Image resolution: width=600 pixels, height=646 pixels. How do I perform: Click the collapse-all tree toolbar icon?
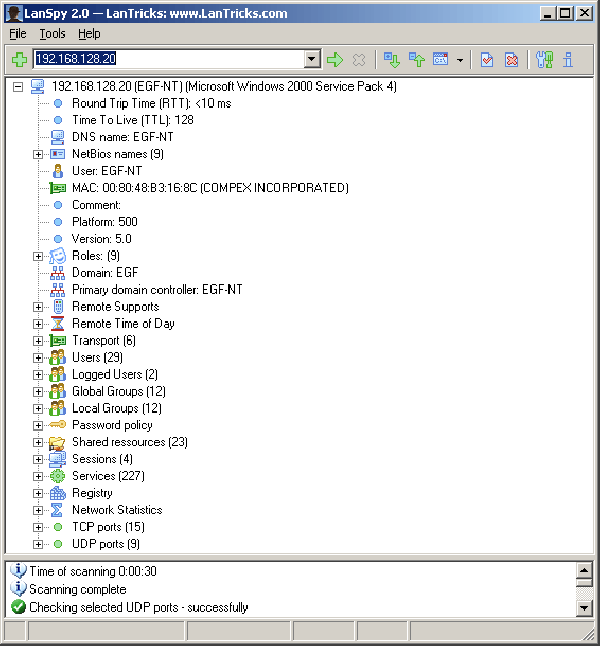tap(417, 60)
